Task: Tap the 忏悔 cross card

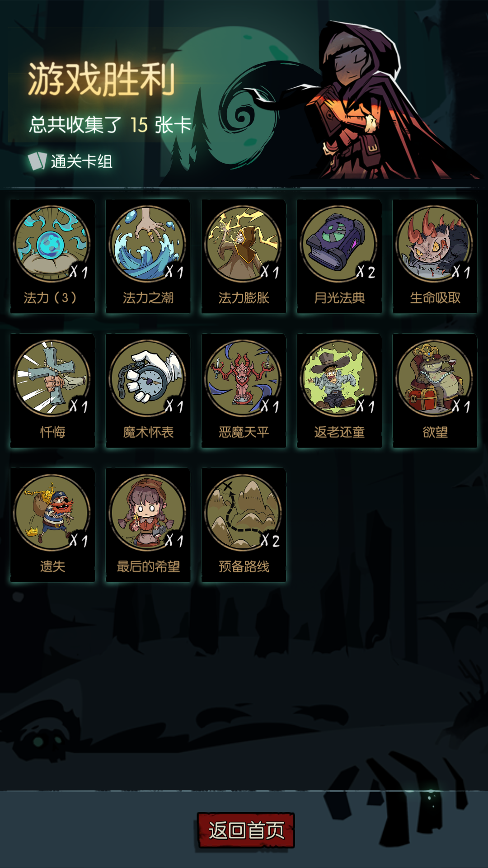Action: point(52,391)
